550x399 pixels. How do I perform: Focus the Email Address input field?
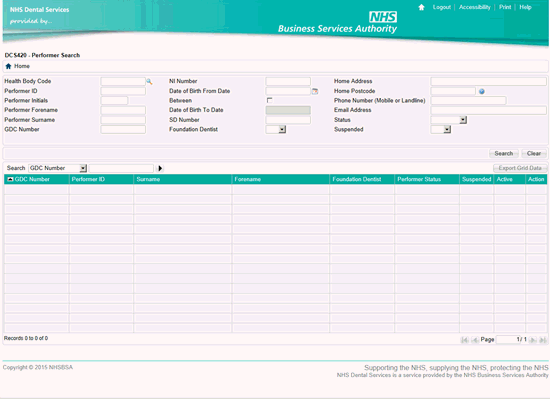tap(488, 110)
